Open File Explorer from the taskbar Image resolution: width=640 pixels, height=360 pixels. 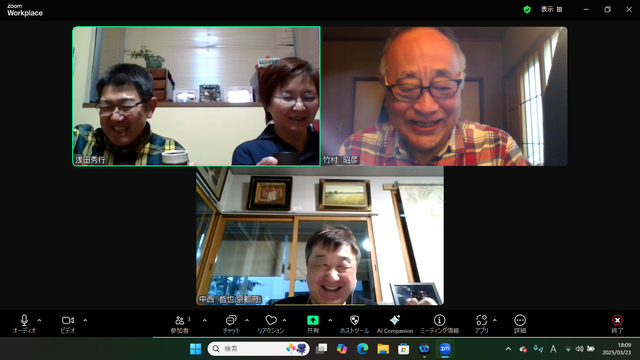pyautogui.click(x=383, y=349)
